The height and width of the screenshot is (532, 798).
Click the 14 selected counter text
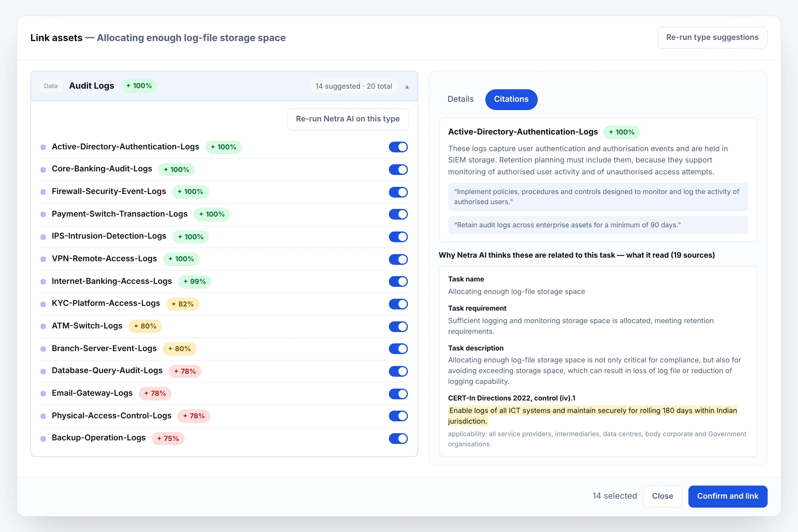tap(614, 496)
